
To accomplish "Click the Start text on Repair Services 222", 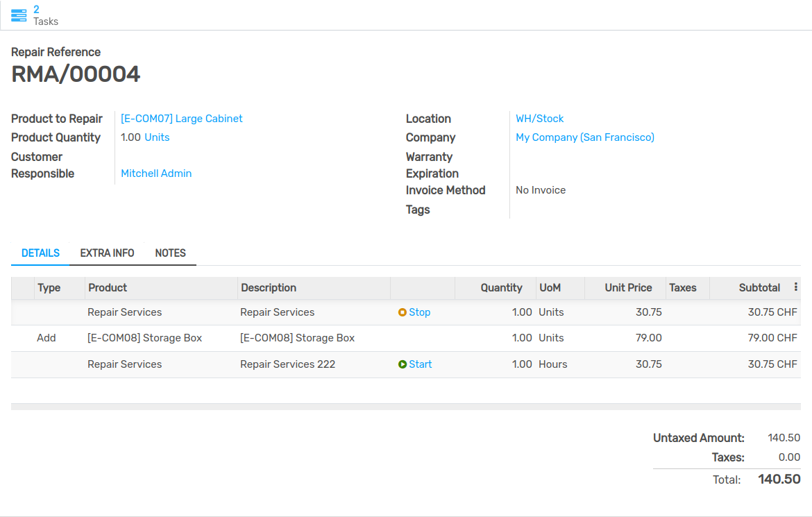I will tap(420, 364).
